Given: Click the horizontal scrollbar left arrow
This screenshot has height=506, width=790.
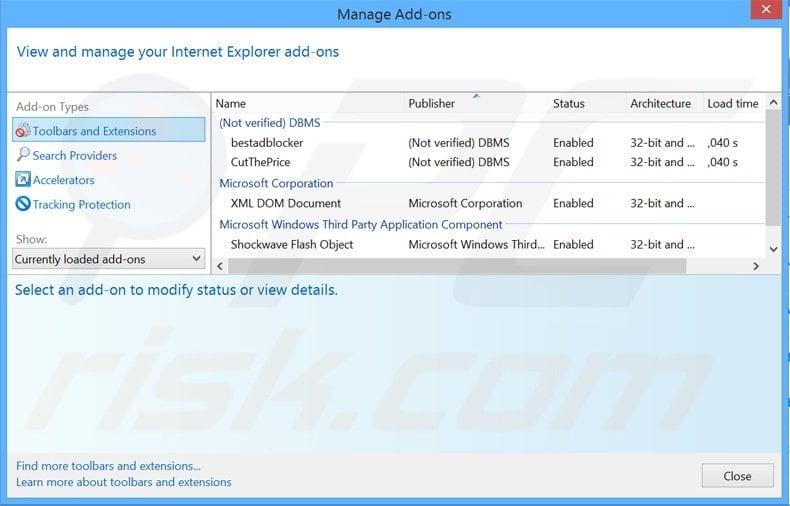Looking at the screenshot, I should pos(220,266).
